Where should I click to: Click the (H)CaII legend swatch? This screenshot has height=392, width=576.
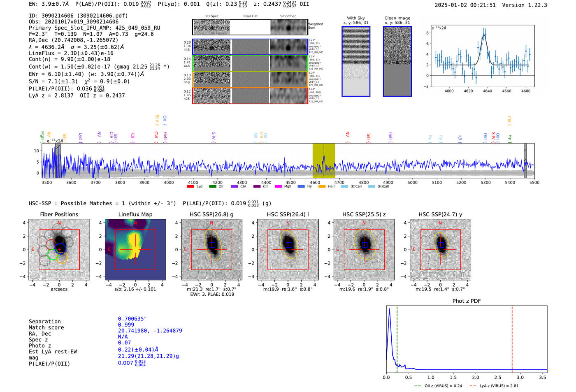(372, 186)
